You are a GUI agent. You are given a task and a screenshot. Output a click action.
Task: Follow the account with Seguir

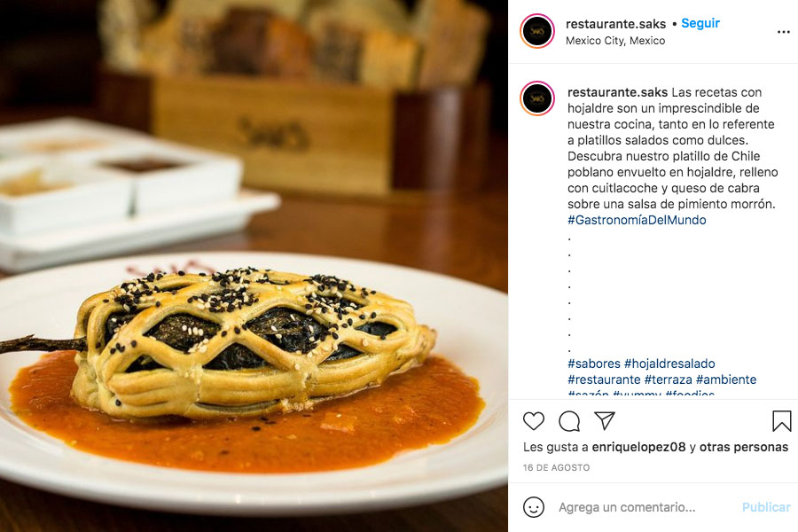click(700, 23)
